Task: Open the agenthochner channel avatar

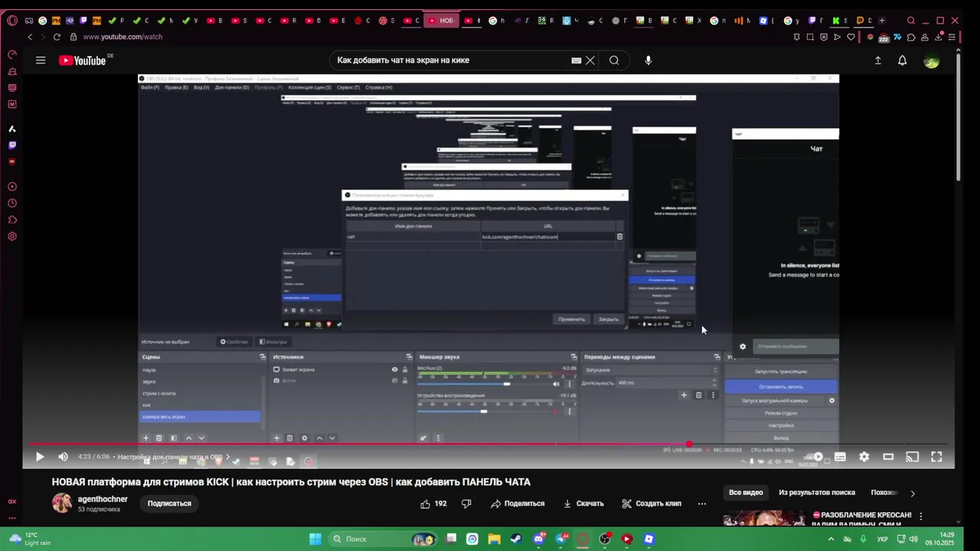Action: tap(62, 503)
